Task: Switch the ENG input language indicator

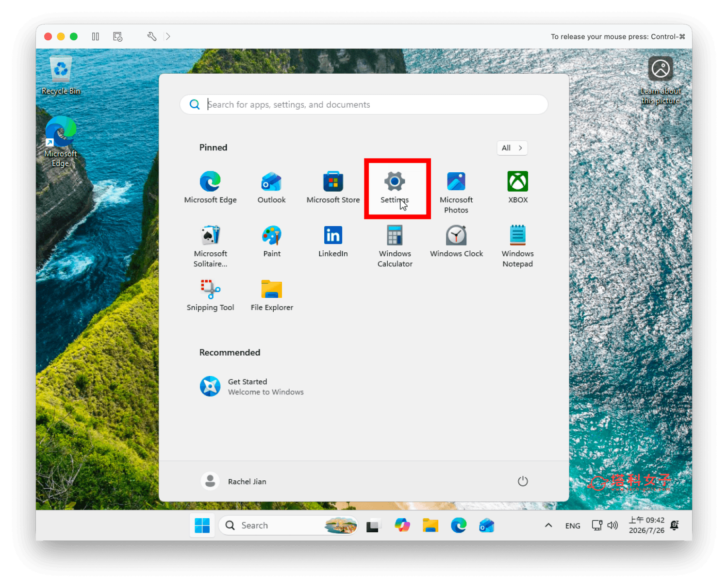Action: tap(573, 526)
